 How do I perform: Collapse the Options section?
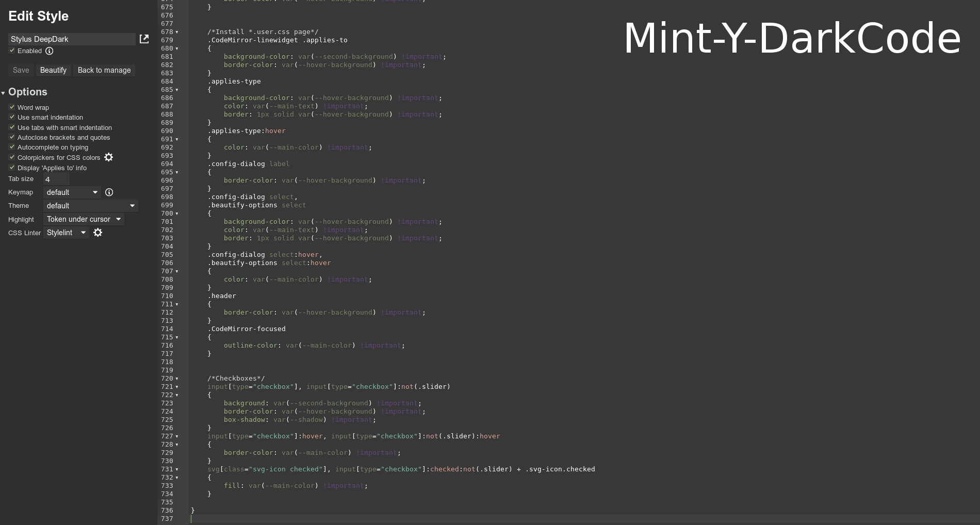tap(3, 93)
